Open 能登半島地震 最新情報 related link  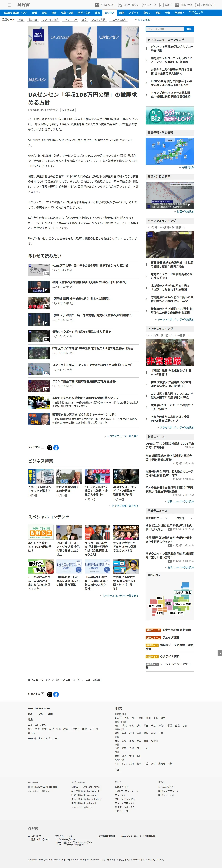(x=176, y=630)
